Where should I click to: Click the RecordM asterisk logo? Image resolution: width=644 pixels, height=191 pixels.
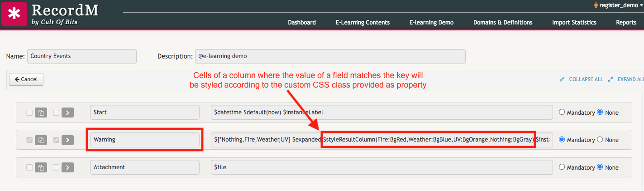point(14,14)
